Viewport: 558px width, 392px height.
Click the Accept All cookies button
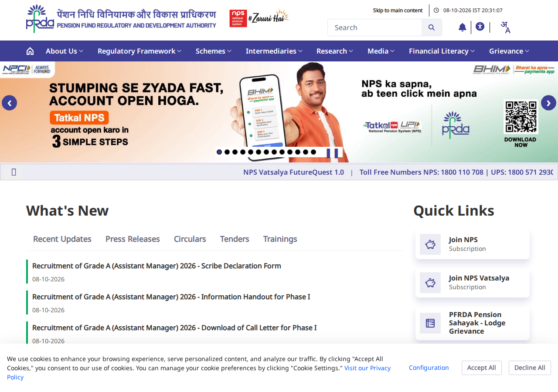pos(482,368)
